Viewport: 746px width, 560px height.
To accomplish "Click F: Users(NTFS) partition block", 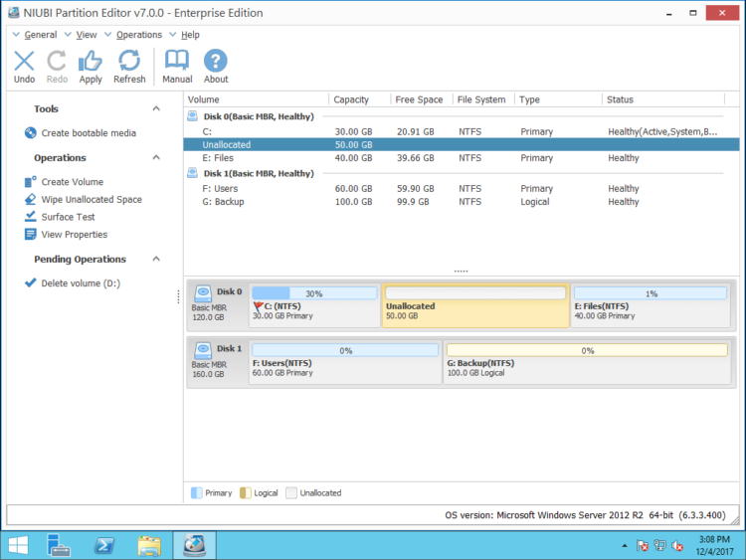I will click(345, 362).
